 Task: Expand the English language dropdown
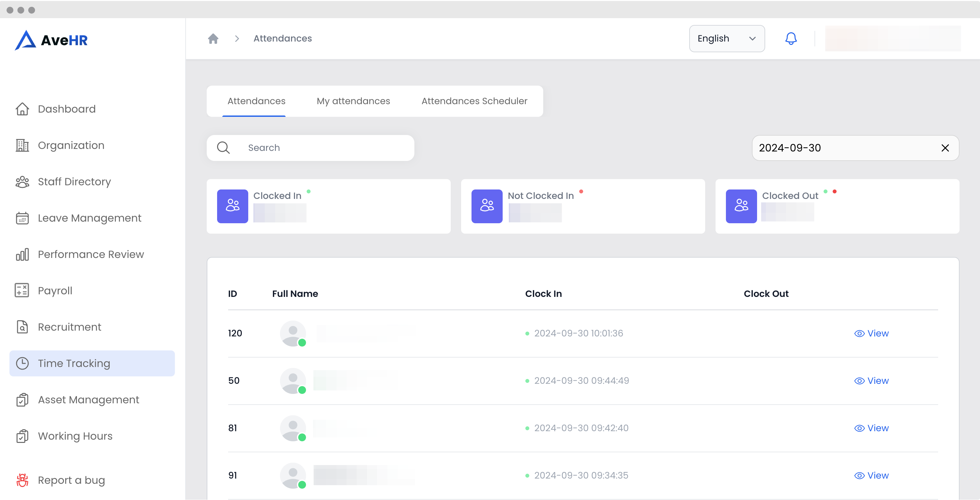(x=727, y=38)
